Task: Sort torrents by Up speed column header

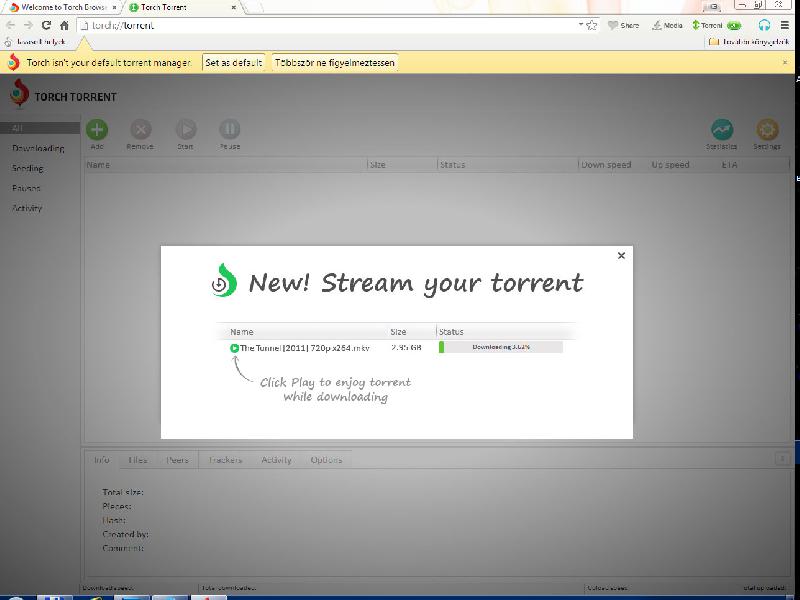Action: coord(670,165)
